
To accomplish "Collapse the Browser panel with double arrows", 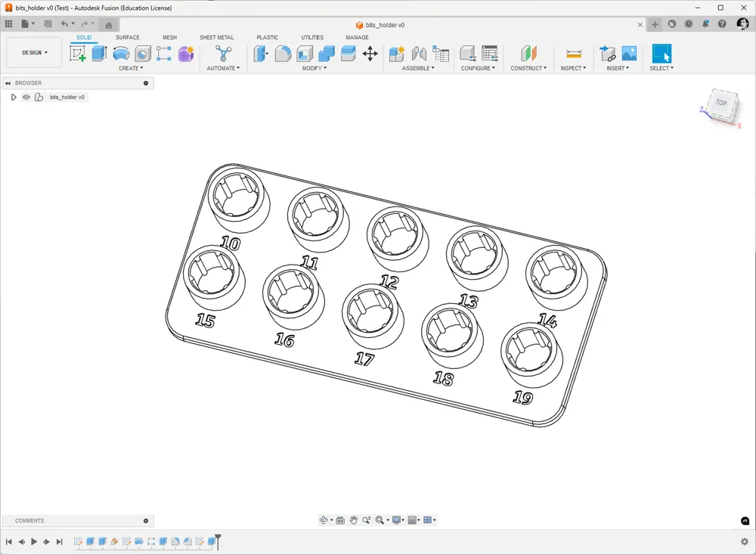I will tap(8, 83).
